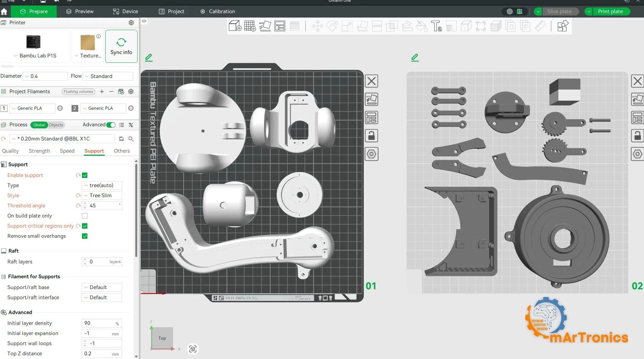Open the Assembly view puzzle icon
Image resolution: width=644 pixels, height=359 pixels.
[563, 26]
